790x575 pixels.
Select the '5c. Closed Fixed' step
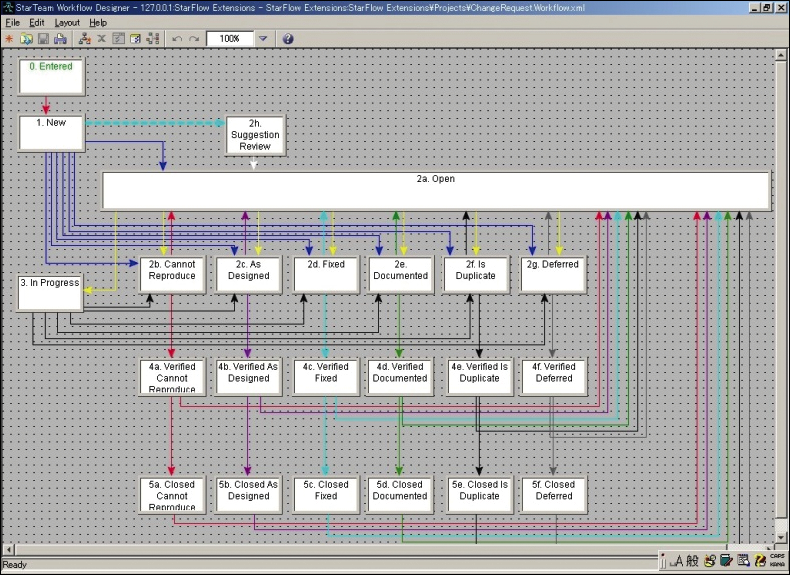pyautogui.click(x=325, y=495)
